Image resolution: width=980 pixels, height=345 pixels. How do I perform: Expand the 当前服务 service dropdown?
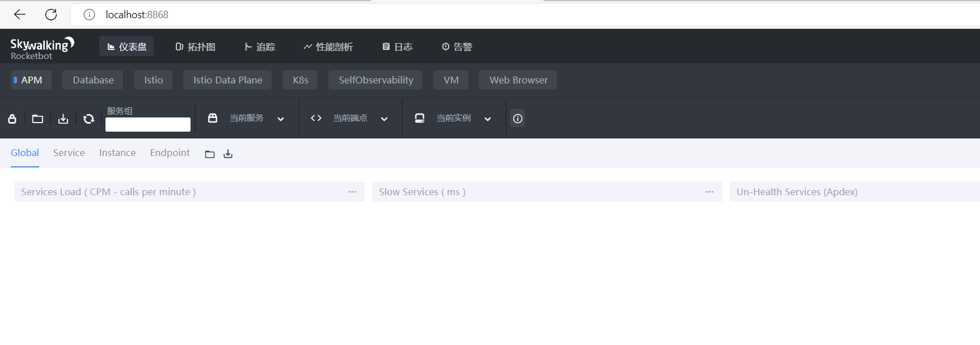pyautogui.click(x=280, y=119)
